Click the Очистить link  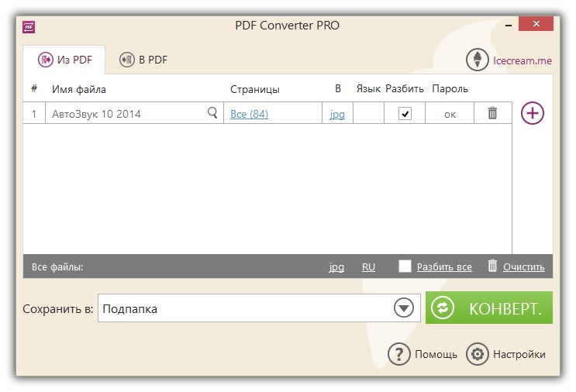click(x=524, y=266)
